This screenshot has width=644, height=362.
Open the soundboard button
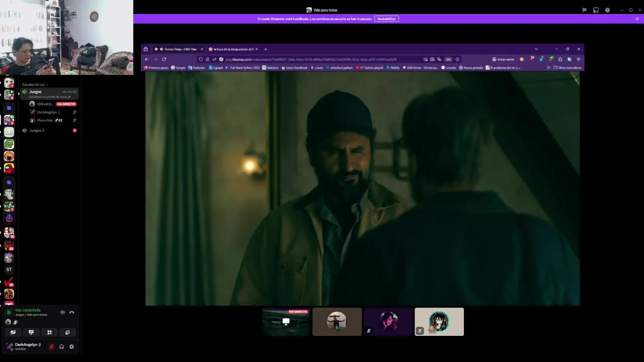pyautogui.click(x=67, y=332)
